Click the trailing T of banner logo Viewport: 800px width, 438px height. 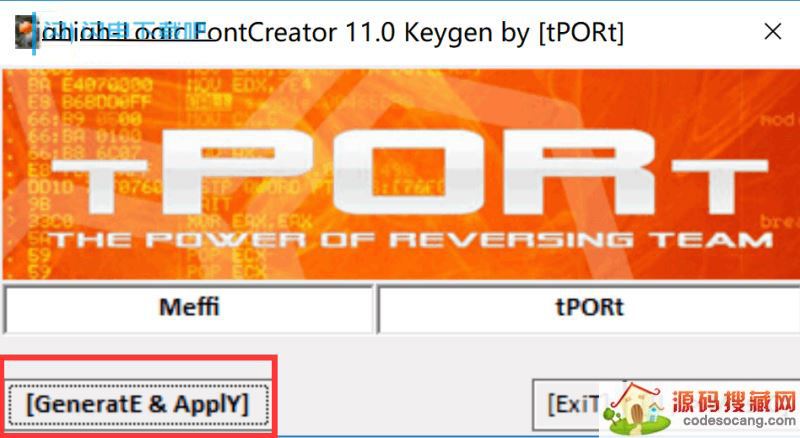pyautogui.click(x=717, y=185)
